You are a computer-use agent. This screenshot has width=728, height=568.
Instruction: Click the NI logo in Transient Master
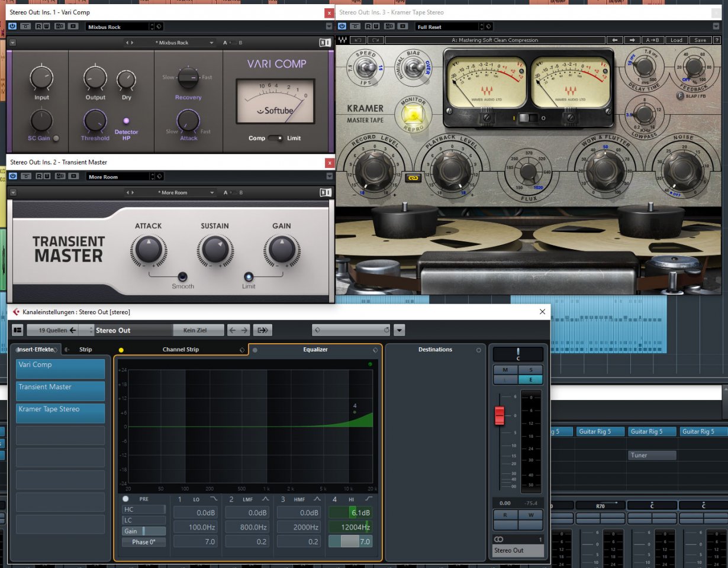[x=324, y=192]
